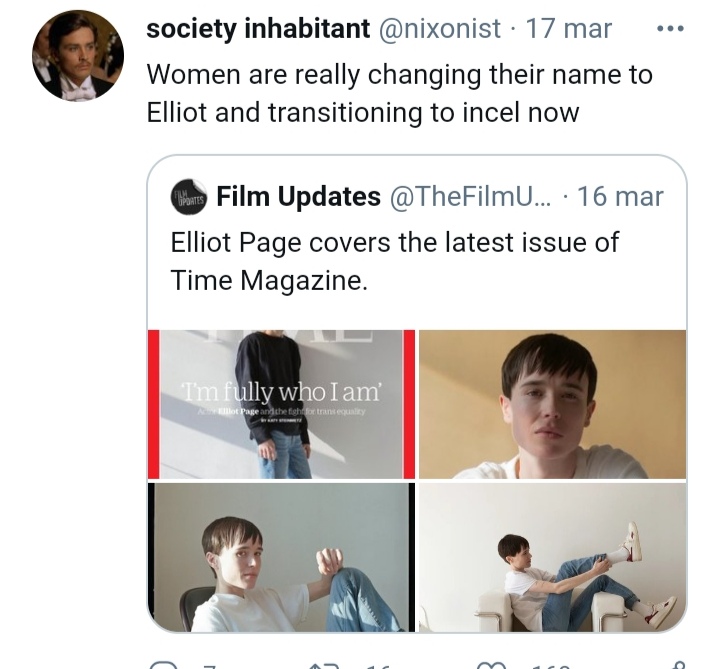Open the bottom-left photo of person in chair
The image size is (720, 669).
pos(281,557)
